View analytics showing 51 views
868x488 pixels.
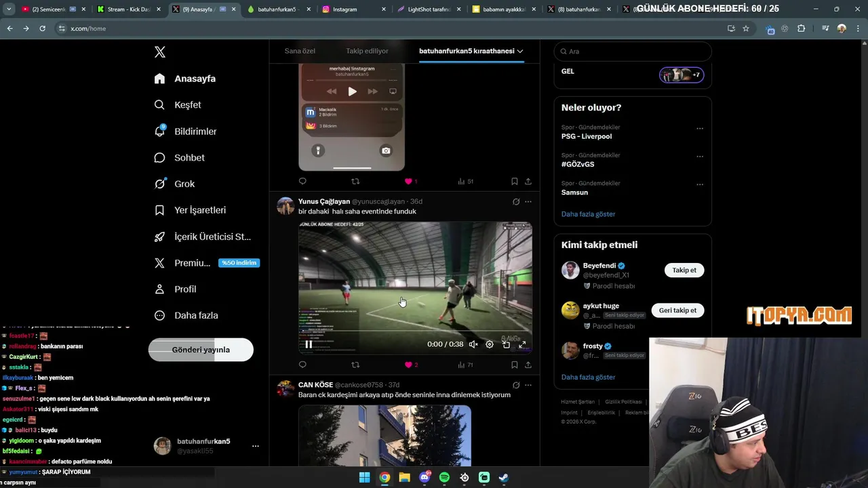click(465, 181)
